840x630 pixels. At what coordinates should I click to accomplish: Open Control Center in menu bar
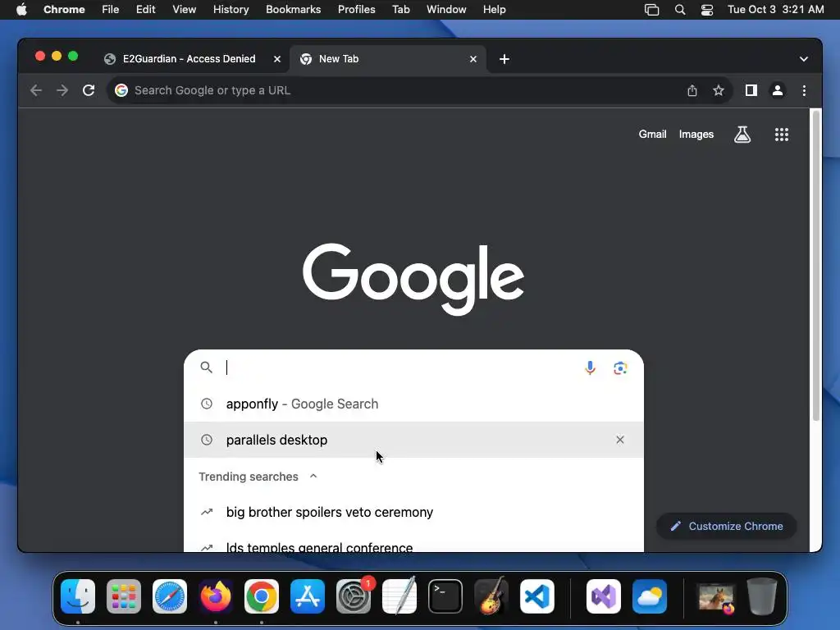click(707, 10)
